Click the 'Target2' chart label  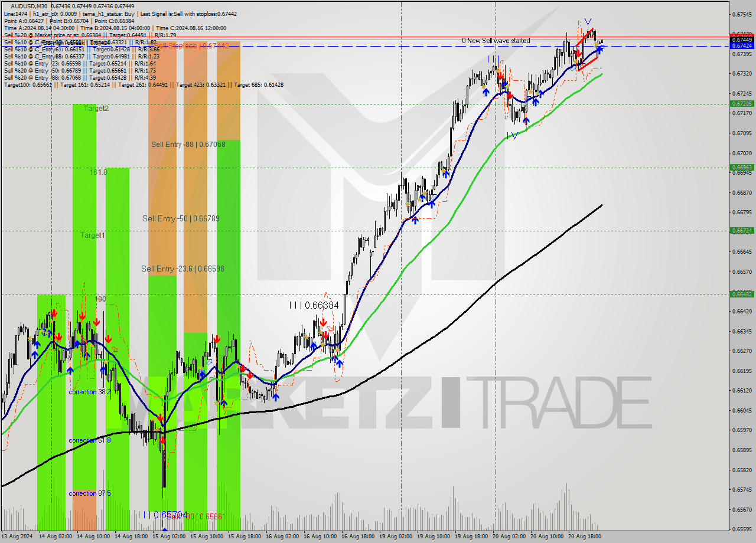(x=96, y=109)
